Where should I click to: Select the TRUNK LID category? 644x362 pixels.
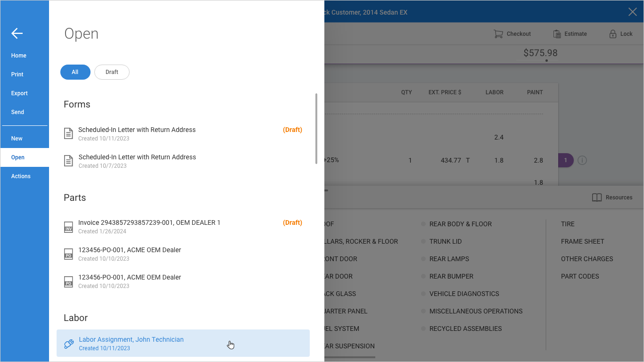(445, 241)
